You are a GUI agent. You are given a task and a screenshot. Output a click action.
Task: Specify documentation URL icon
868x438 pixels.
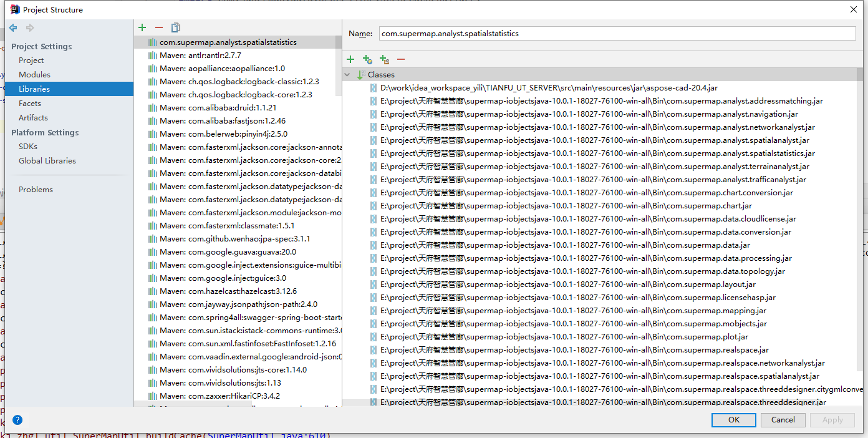pyautogui.click(x=367, y=59)
